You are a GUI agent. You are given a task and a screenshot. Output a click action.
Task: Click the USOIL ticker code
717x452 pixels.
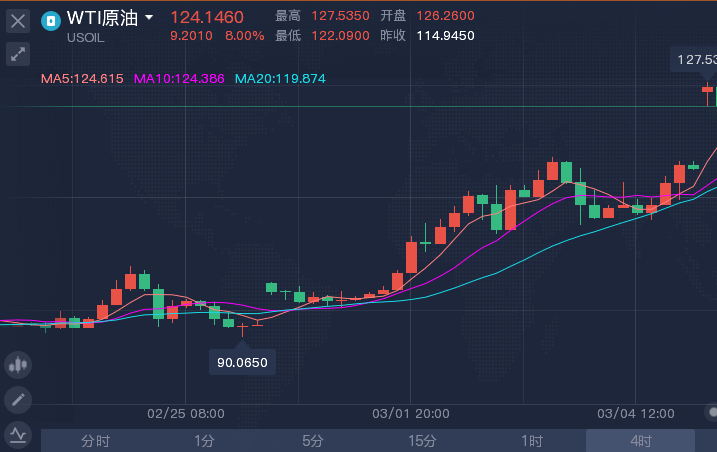point(86,38)
